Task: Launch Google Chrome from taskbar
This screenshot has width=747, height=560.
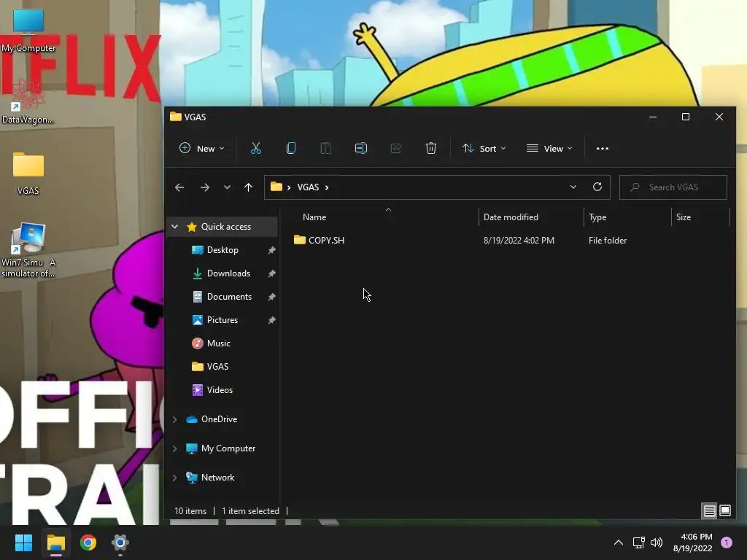Action: coord(88,542)
